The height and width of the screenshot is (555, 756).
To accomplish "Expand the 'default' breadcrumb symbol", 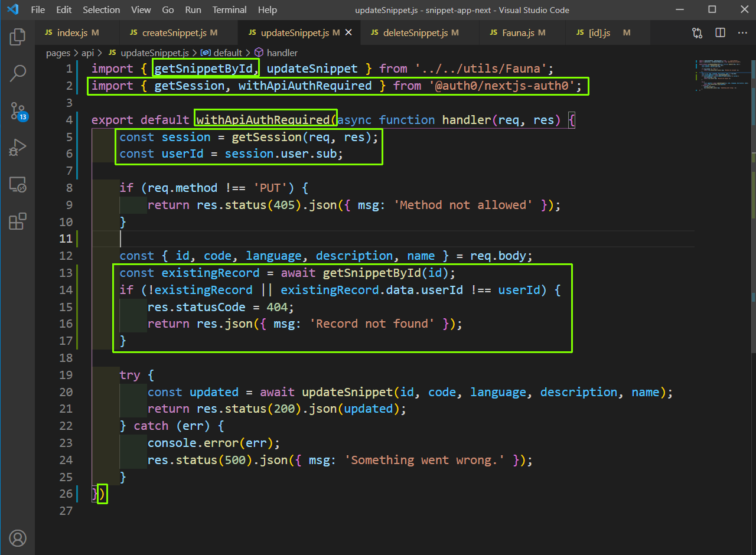I will (222, 53).
